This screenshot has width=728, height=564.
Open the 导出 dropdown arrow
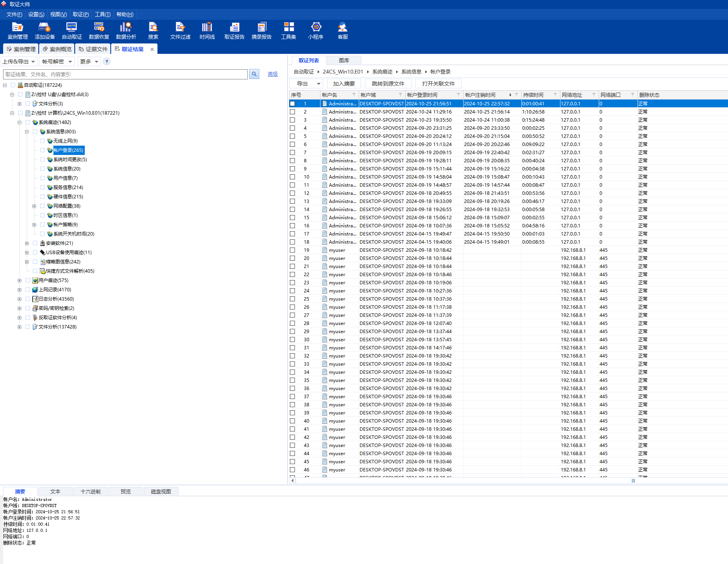click(319, 84)
